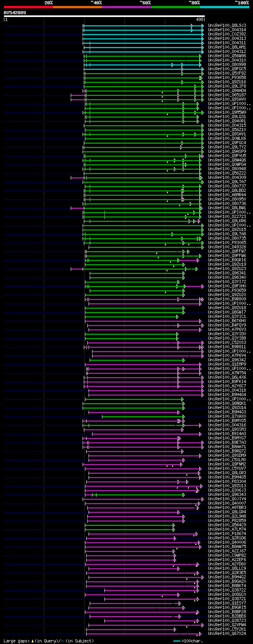
Task: Select subject label UniRef100_Q9ZU23
Action: click(x=227, y=268)
